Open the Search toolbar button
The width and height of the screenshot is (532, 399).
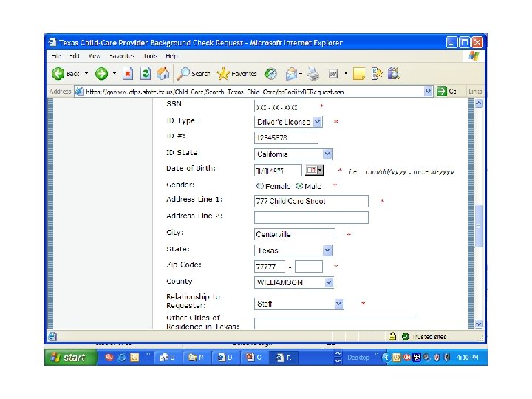pos(194,73)
